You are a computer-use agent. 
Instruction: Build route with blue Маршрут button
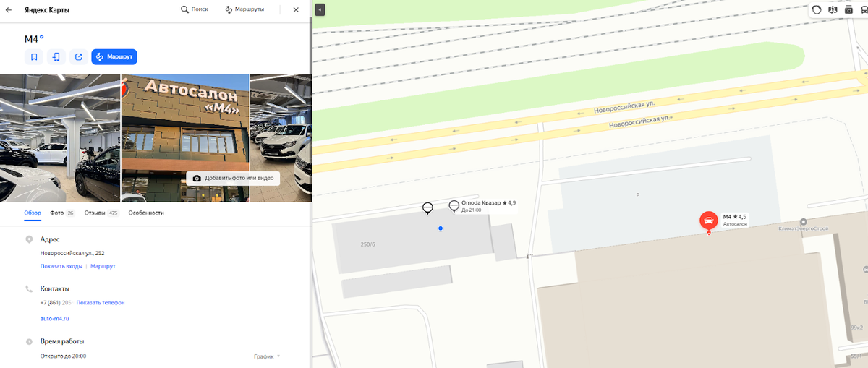pyautogui.click(x=114, y=56)
